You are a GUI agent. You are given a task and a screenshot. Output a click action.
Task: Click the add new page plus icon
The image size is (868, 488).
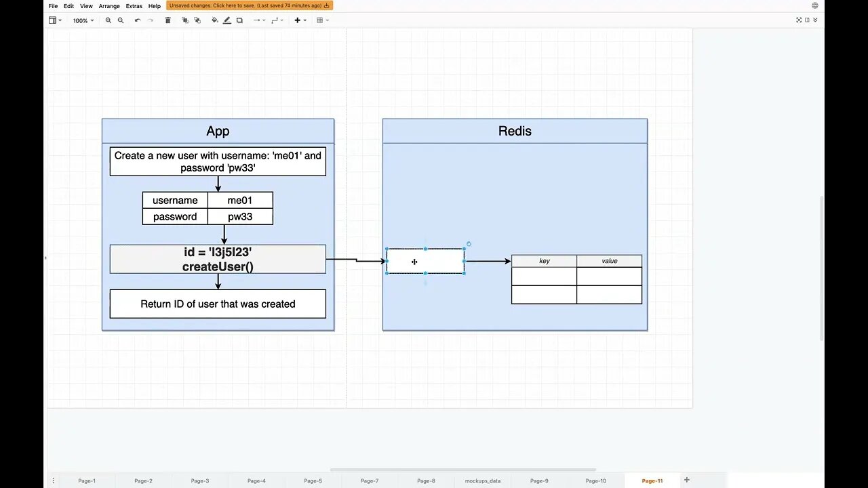coord(687,480)
